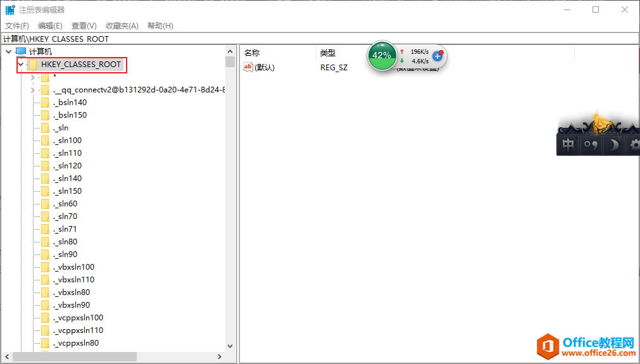Click the ._bsln150 folder icon
This screenshot has width=640, height=364.
[46, 115]
